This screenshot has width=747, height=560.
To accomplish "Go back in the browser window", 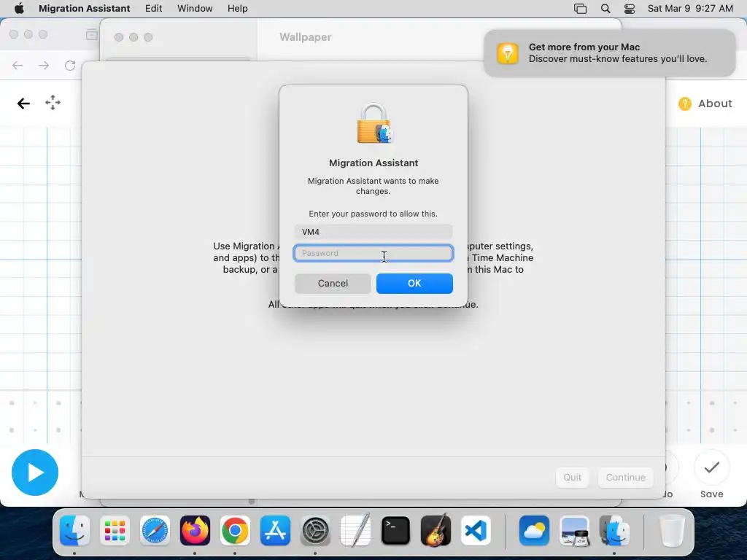I will 18,65.
